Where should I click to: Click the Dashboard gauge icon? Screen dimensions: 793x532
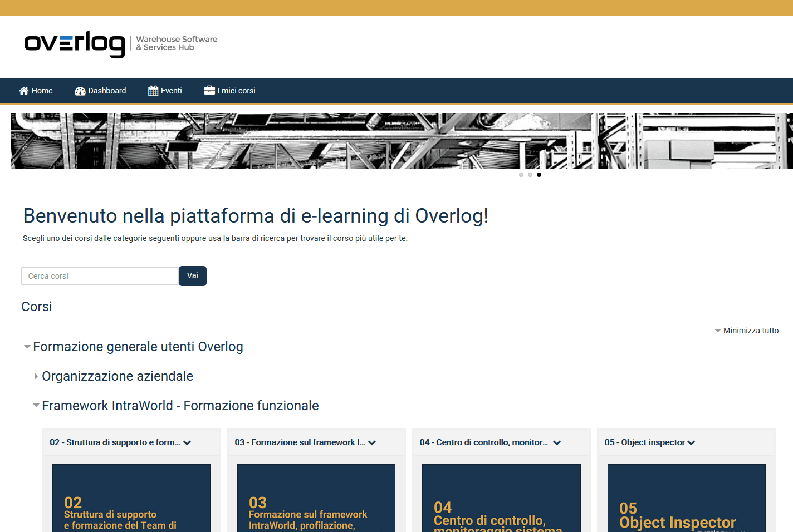pos(80,91)
